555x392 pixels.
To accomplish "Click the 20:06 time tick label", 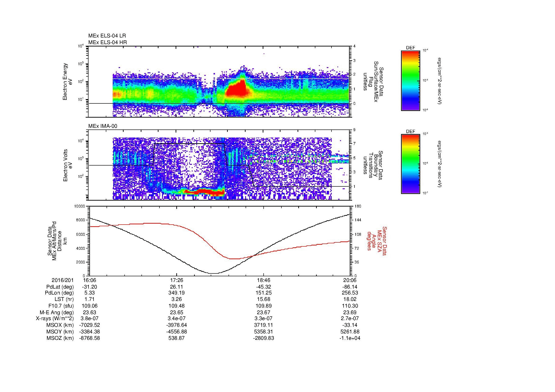I will 350,280.
